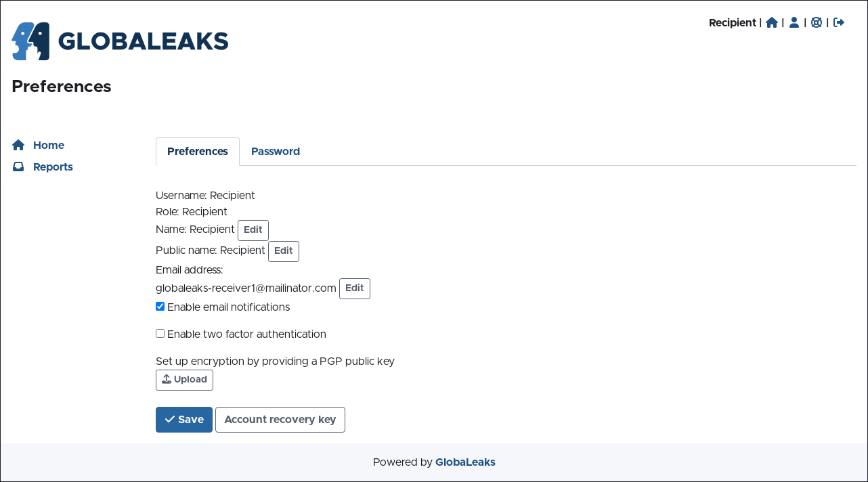The image size is (868, 482).
Task: Edit the email address
Action: (x=354, y=288)
